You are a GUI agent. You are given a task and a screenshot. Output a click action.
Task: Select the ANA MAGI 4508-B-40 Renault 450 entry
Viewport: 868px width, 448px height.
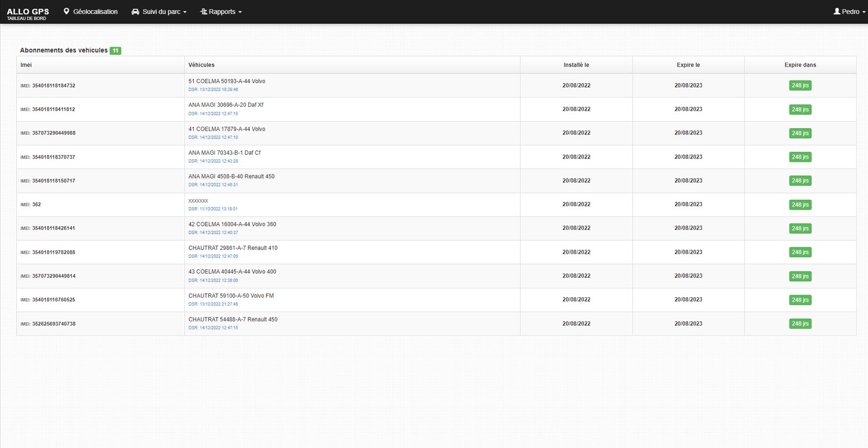tap(231, 177)
